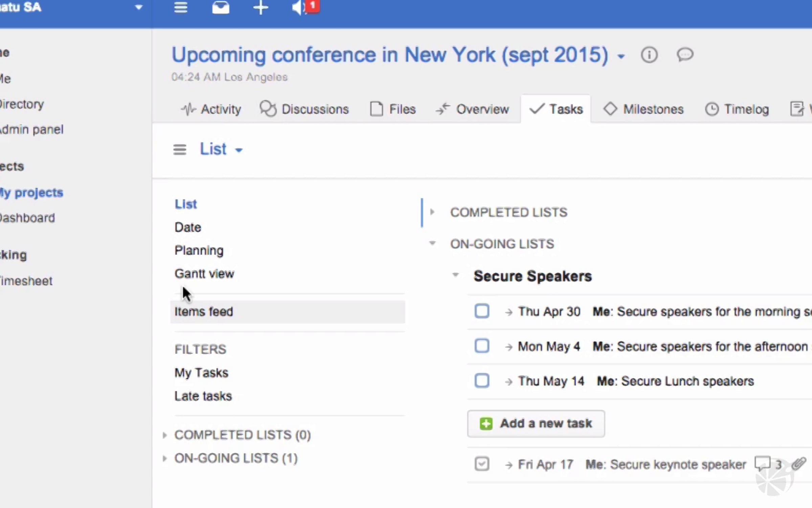Click the project info circle icon
This screenshot has height=508, width=812.
tap(649, 55)
